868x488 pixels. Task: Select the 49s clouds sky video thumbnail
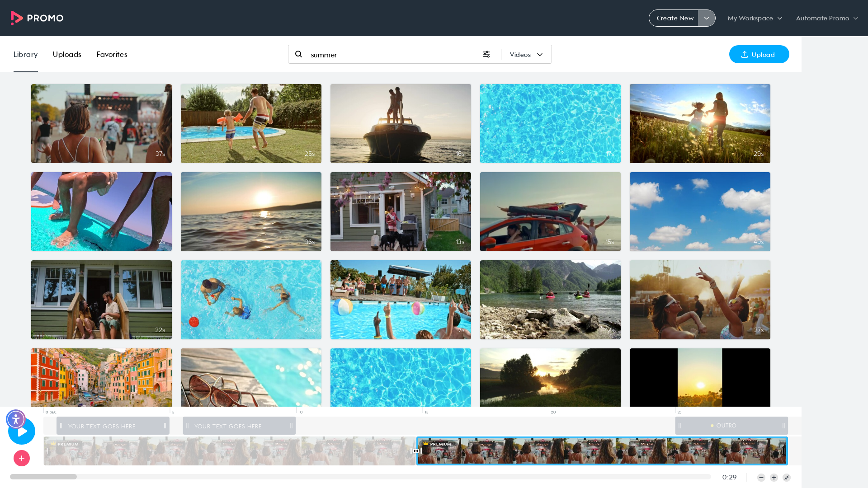tap(700, 211)
